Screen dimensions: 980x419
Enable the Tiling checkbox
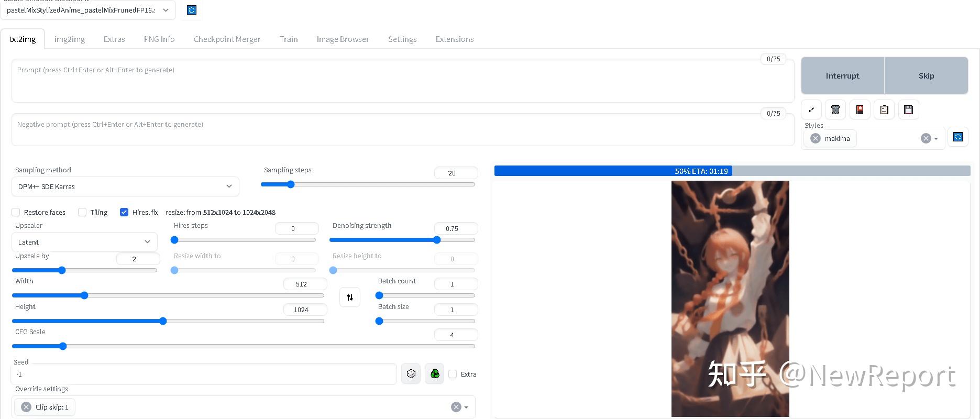point(82,212)
